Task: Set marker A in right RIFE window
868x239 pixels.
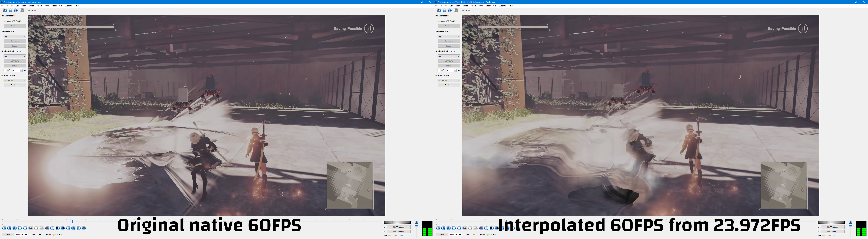Action: [465, 228]
